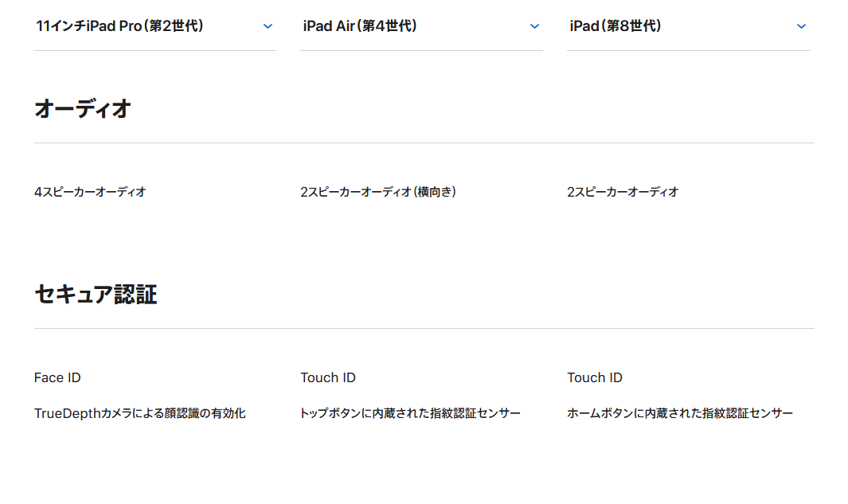Image resolution: width=848 pixels, height=504 pixels.
Task: Click Touch ID in the iPad Air column
Action: [328, 377]
